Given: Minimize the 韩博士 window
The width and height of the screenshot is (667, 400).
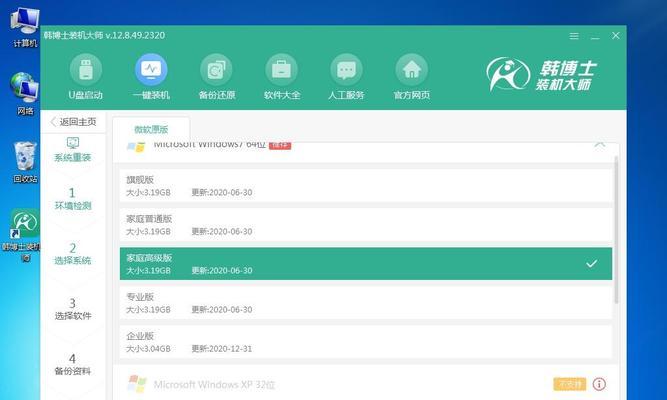Looking at the screenshot, I should 595,36.
